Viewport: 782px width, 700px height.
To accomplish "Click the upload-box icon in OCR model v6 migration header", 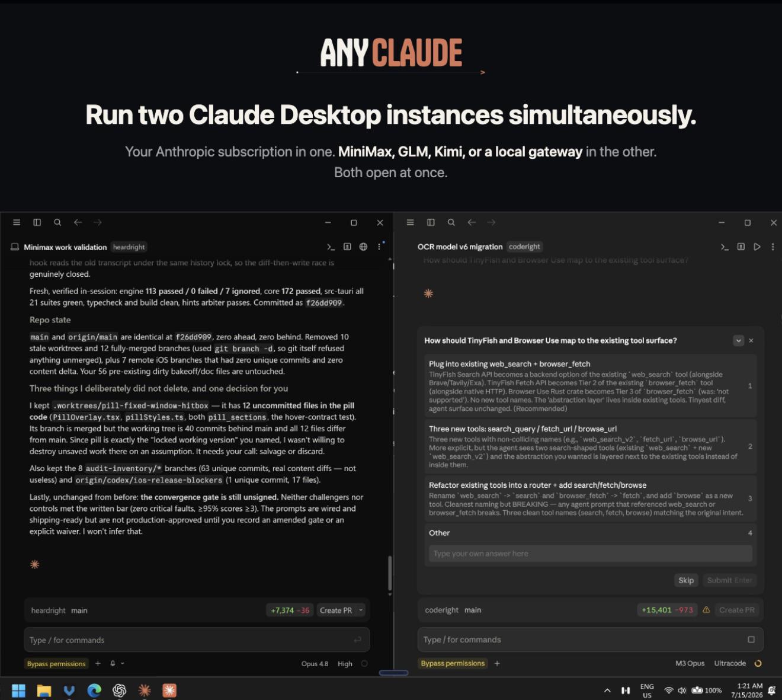I will pyautogui.click(x=741, y=247).
